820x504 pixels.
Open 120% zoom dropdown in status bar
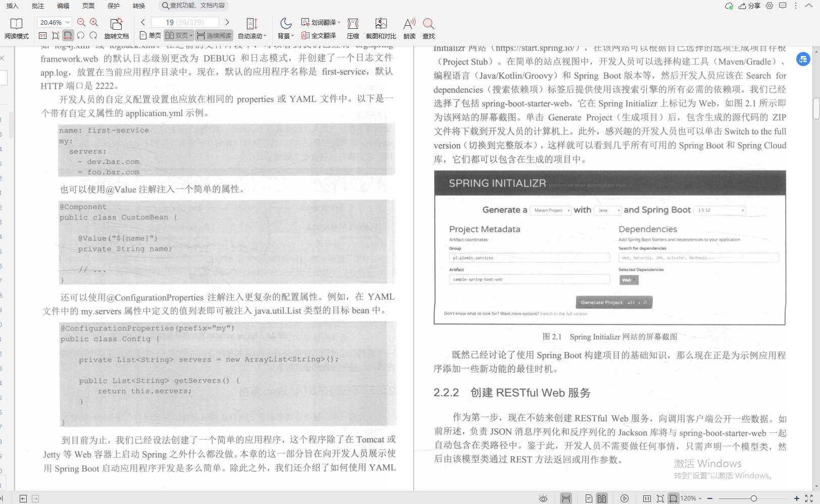[691, 498]
